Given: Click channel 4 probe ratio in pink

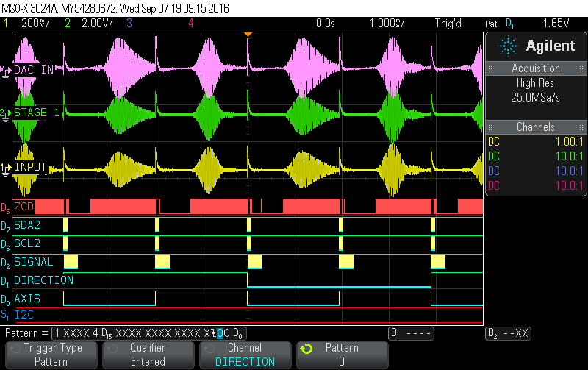Looking at the screenshot, I should click(x=569, y=185).
